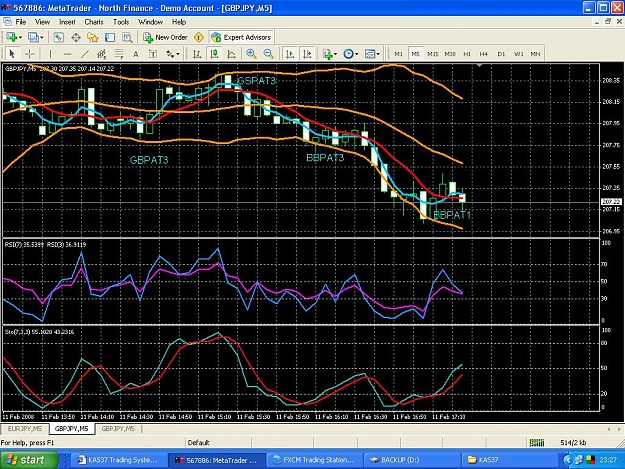
Task: Select the vertical line drawing tool
Action: click(50, 54)
